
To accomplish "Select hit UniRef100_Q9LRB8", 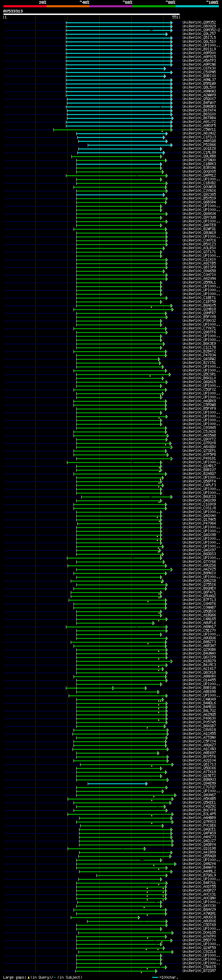I will pos(199,156).
